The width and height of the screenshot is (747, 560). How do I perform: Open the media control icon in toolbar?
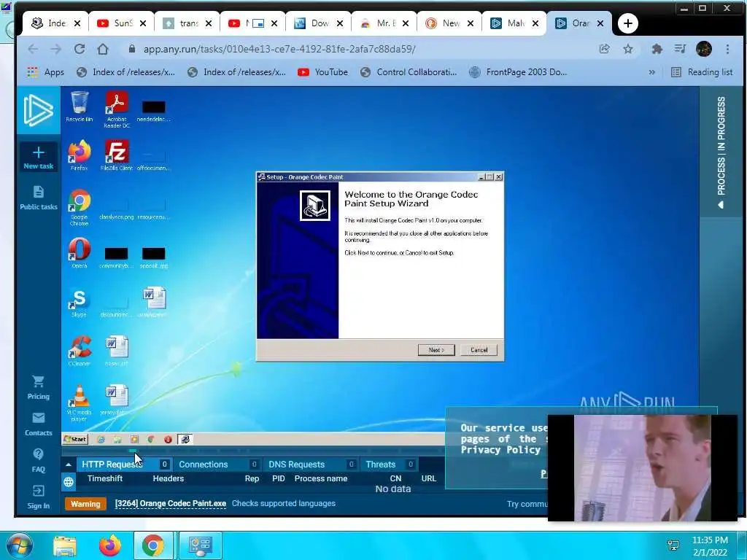[681, 49]
